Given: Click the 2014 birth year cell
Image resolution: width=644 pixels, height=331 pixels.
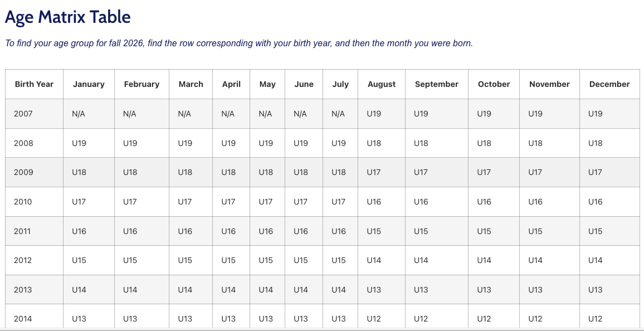Looking at the screenshot, I should (x=23, y=319).
